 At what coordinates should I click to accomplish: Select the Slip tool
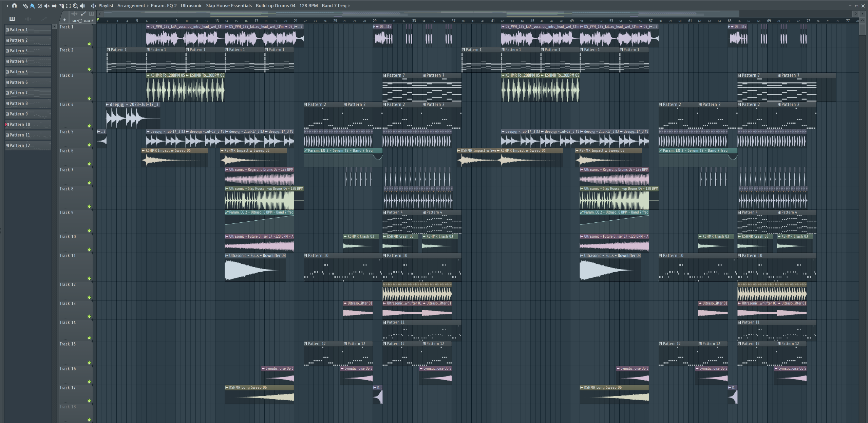[54, 6]
